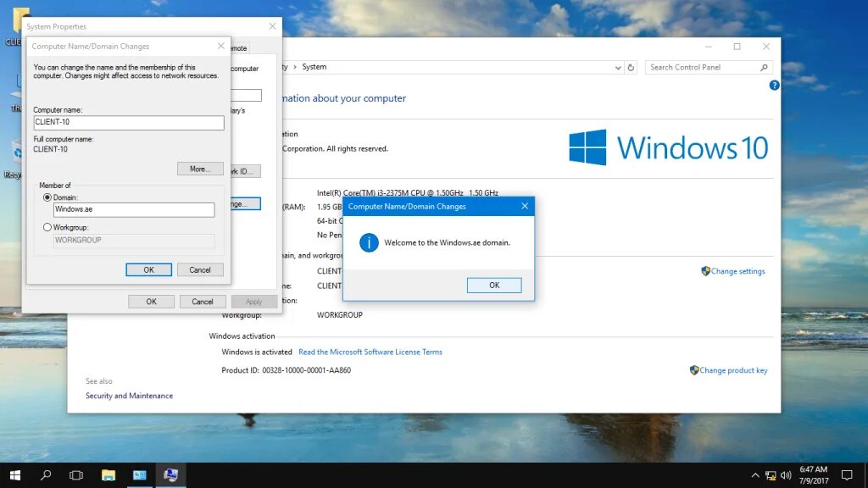868x488 pixels.
Task: Close the System Properties window
Action: 272,26
